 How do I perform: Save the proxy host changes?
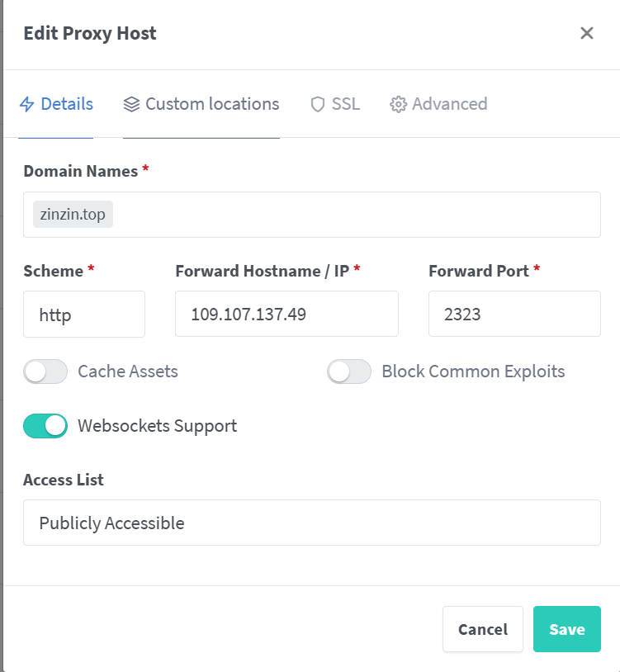tap(567, 629)
